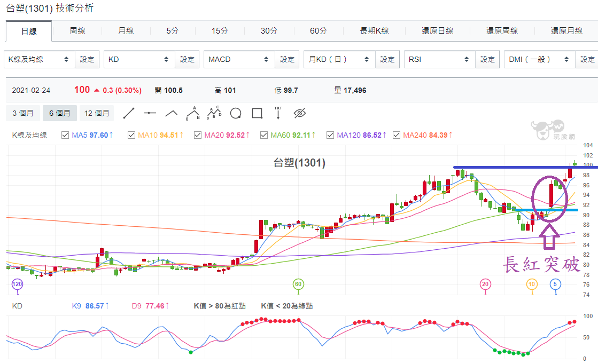The width and height of the screenshot is (598, 364).
Task: Switch to the 日線 tab
Action: tap(29, 31)
